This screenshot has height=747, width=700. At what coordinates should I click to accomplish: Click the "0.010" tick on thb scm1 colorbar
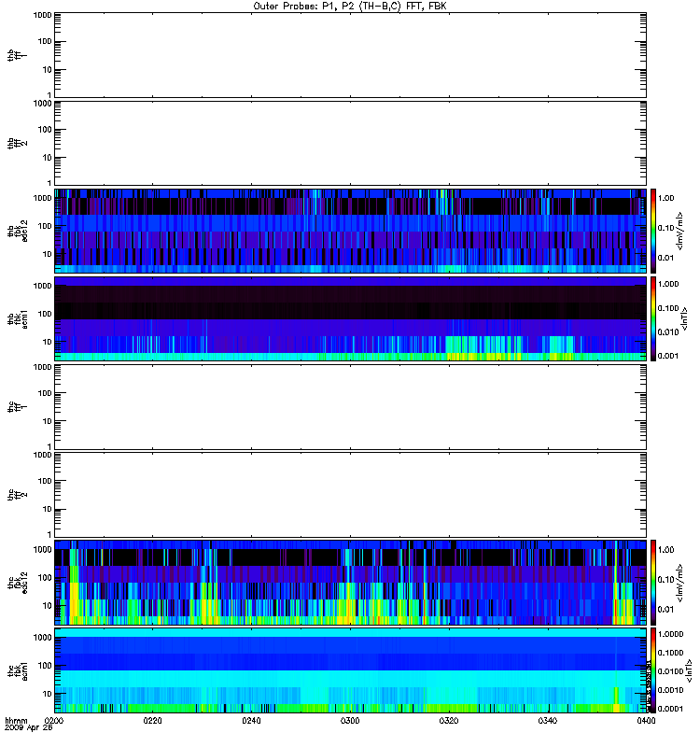(x=668, y=332)
